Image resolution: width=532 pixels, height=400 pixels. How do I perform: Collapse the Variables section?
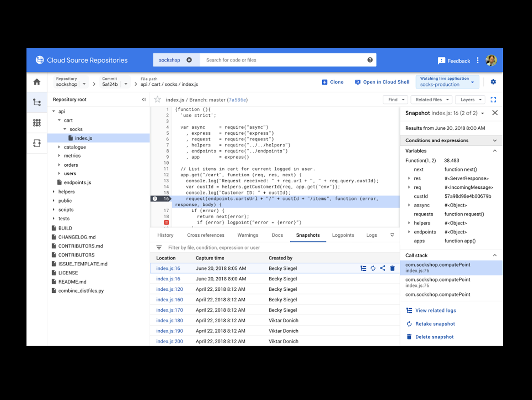495,151
